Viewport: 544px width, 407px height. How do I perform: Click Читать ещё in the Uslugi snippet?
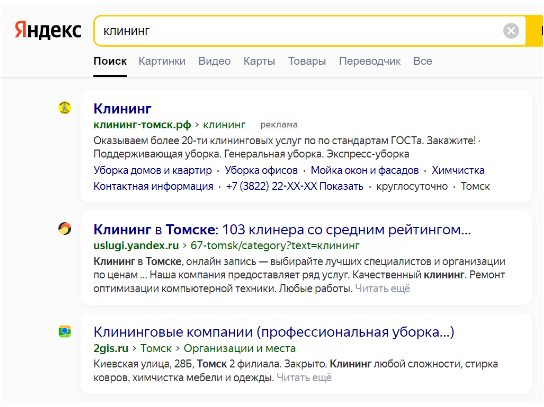[x=382, y=288]
